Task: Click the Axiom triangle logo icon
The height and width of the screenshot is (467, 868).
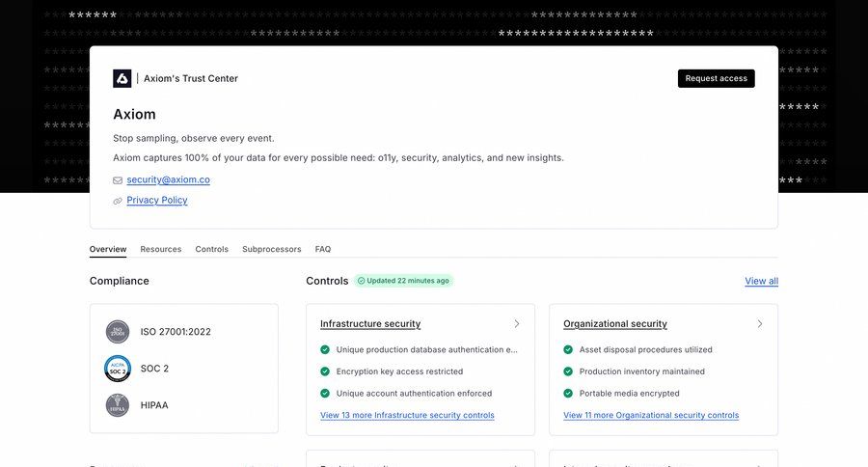Action: pyautogui.click(x=122, y=79)
